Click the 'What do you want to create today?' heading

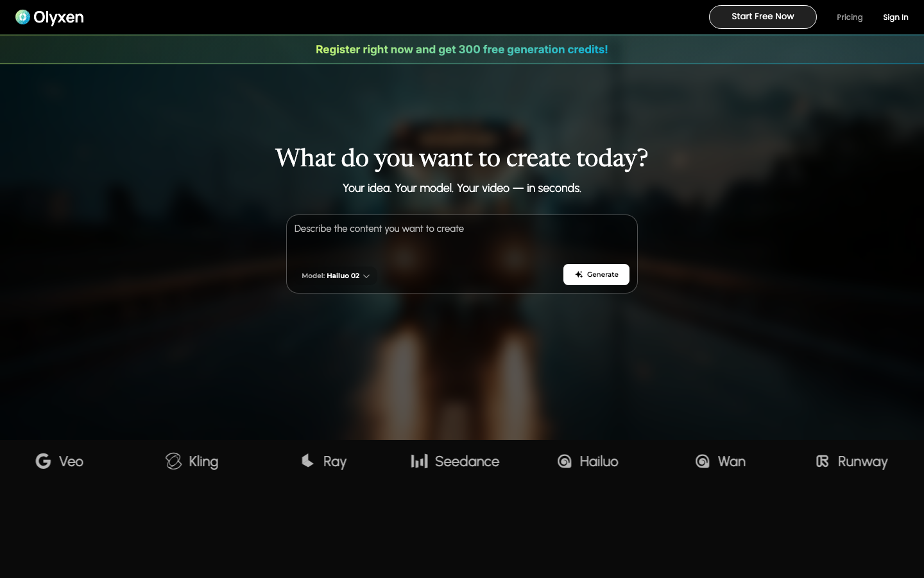coord(461,158)
